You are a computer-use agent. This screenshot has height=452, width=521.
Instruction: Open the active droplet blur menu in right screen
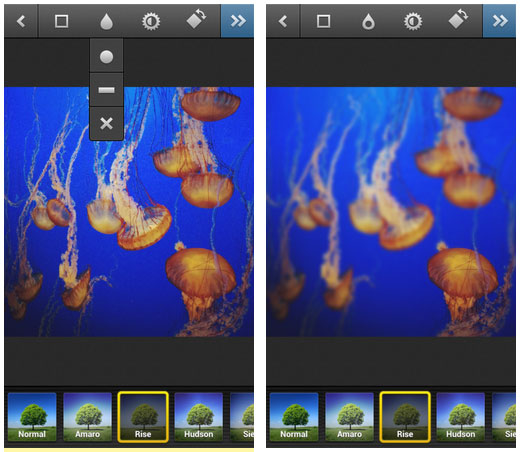coord(368,22)
